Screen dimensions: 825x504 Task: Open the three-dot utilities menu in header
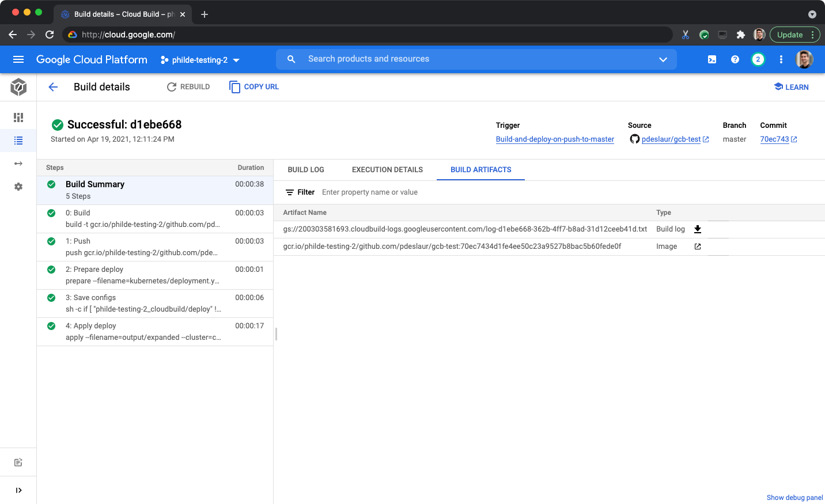pyautogui.click(x=781, y=59)
